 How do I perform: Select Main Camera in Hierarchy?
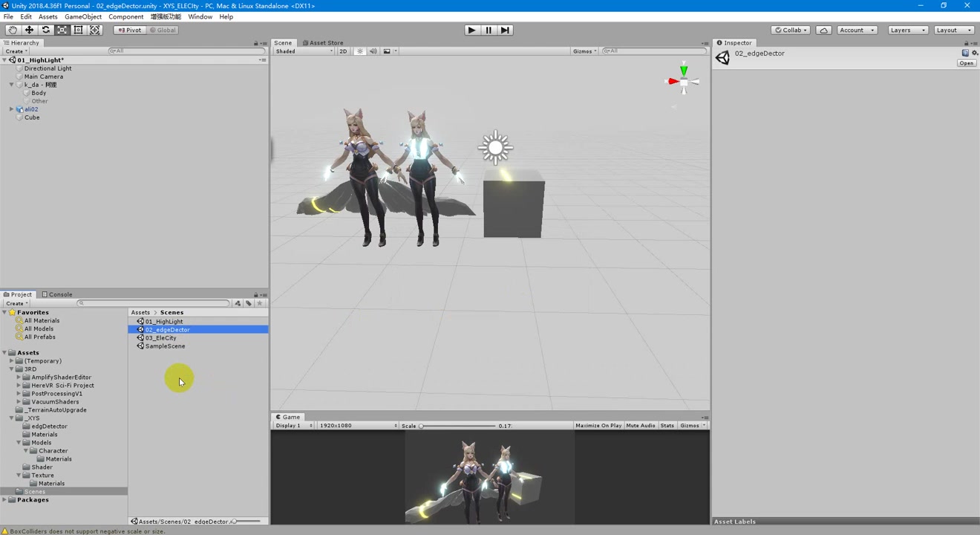(x=43, y=77)
